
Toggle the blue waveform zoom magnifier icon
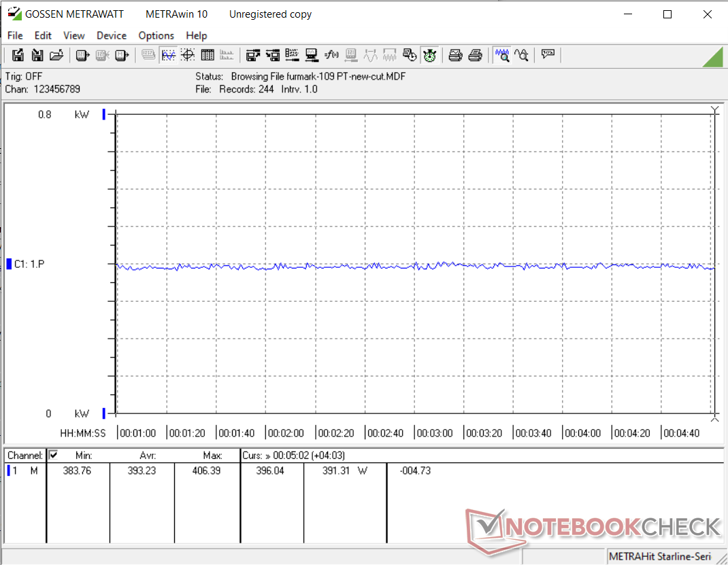coord(502,55)
